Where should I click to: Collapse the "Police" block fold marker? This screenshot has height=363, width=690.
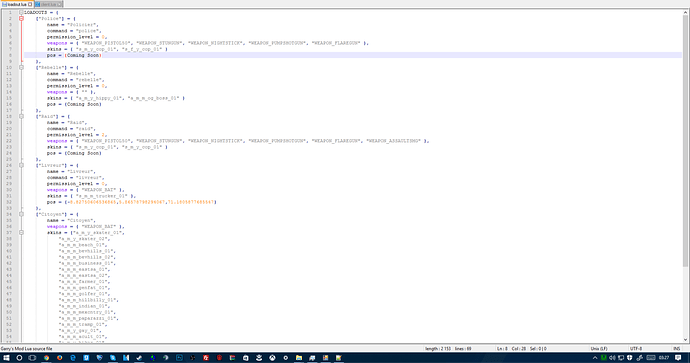point(21,18)
